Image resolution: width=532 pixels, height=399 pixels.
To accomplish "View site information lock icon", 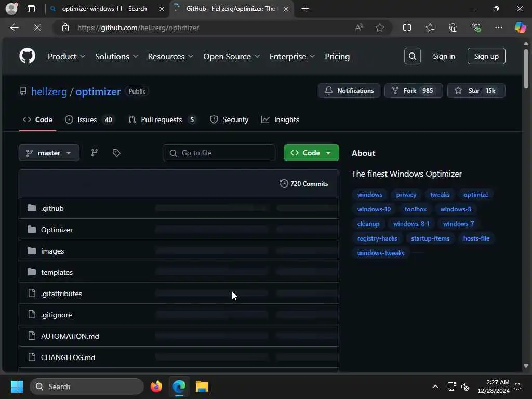I will [65, 28].
